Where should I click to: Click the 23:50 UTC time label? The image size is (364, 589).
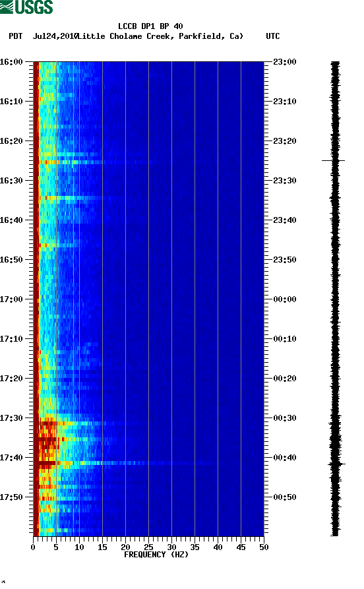tap(285, 260)
